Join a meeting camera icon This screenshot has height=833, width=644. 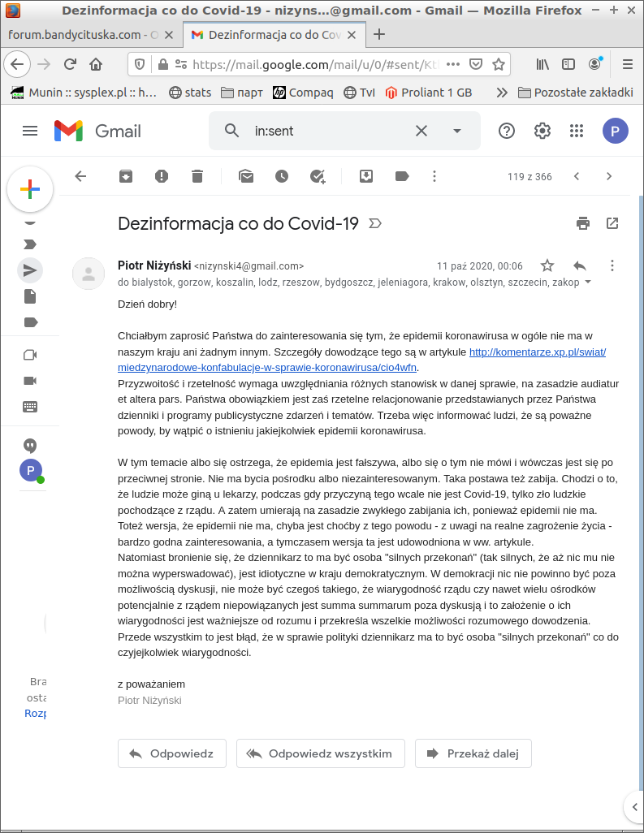pyautogui.click(x=30, y=381)
